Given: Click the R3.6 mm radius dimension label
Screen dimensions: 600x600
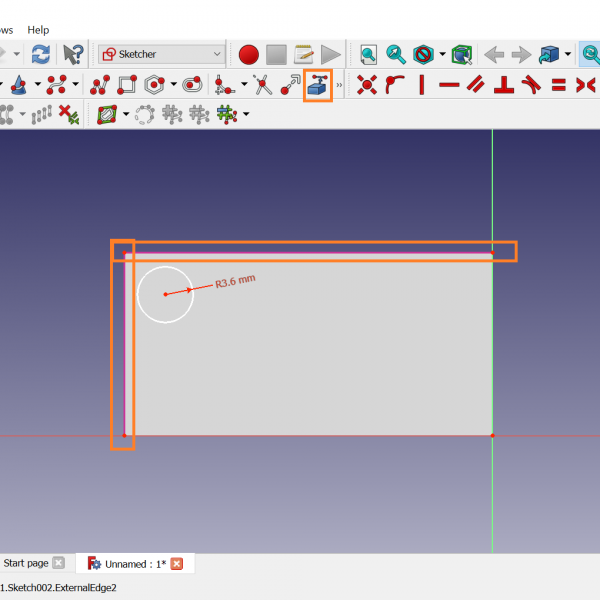Looking at the screenshot, I should (236, 282).
